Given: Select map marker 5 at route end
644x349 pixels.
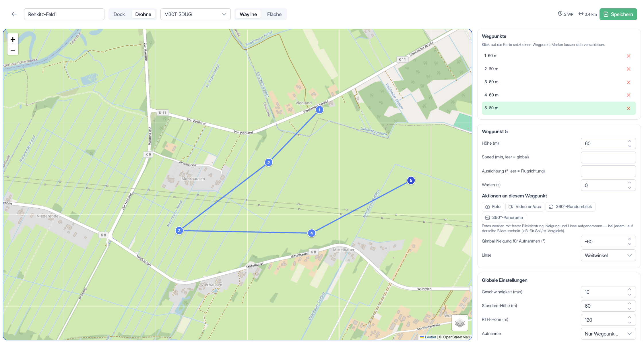Looking at the screenshot, I should tap(411, 181).
